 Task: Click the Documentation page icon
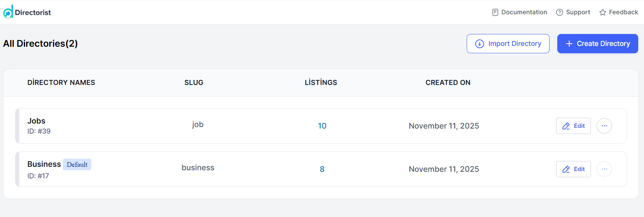pyautogui.click(x=495, y=12)
